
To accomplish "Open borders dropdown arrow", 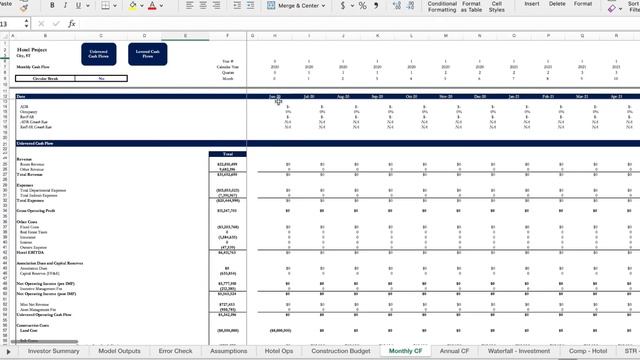I will coord(115,6).
